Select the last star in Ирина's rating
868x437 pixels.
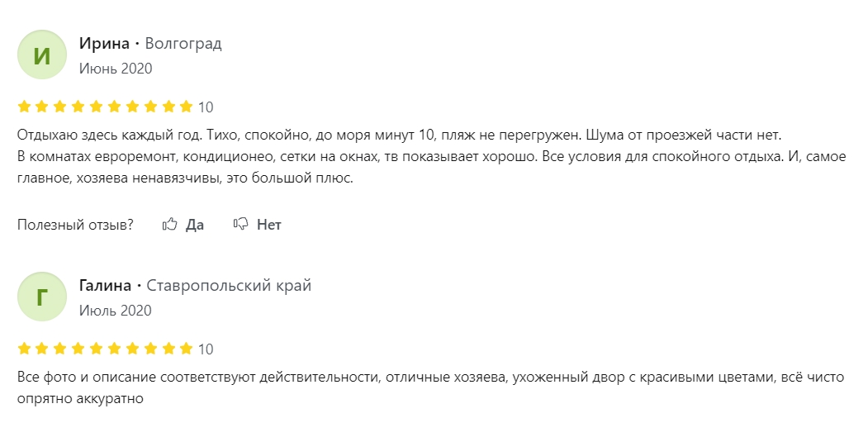click(187, 107)
